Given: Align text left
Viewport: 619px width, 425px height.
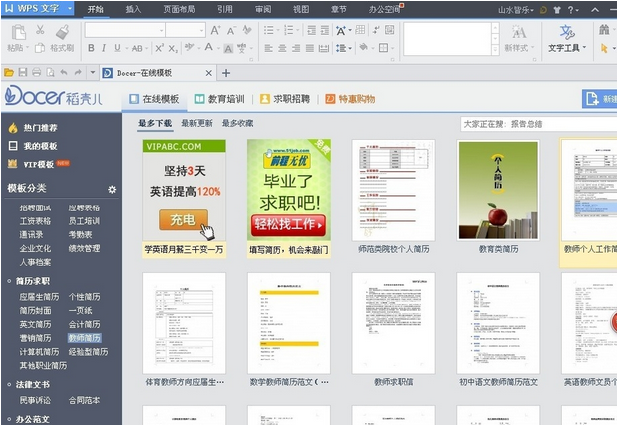Looking at the screenshot, I should (268, 48).
